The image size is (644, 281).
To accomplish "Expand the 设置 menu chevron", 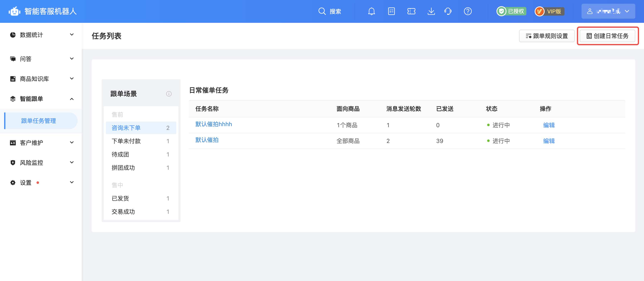I will coord(72,182).
